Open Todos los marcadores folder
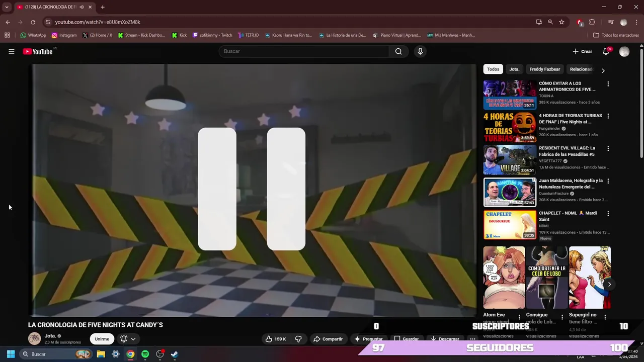The image size is (644, 362). pos(616,35)
